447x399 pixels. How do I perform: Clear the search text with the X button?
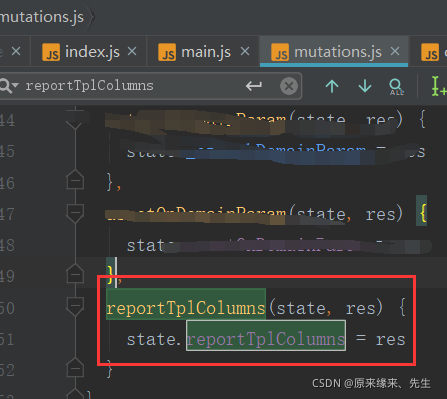[289, 86]
